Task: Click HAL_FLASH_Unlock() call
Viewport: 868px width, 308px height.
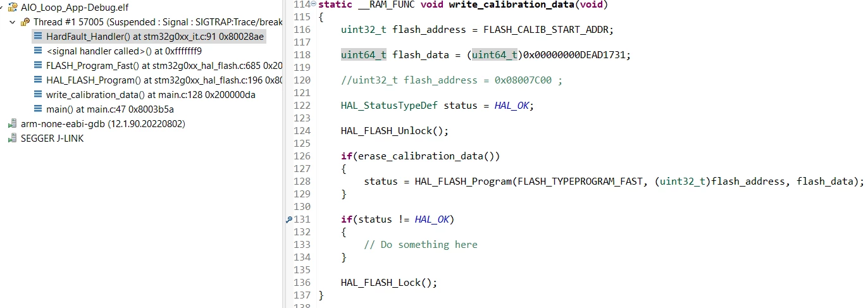Action: point(395,131)
